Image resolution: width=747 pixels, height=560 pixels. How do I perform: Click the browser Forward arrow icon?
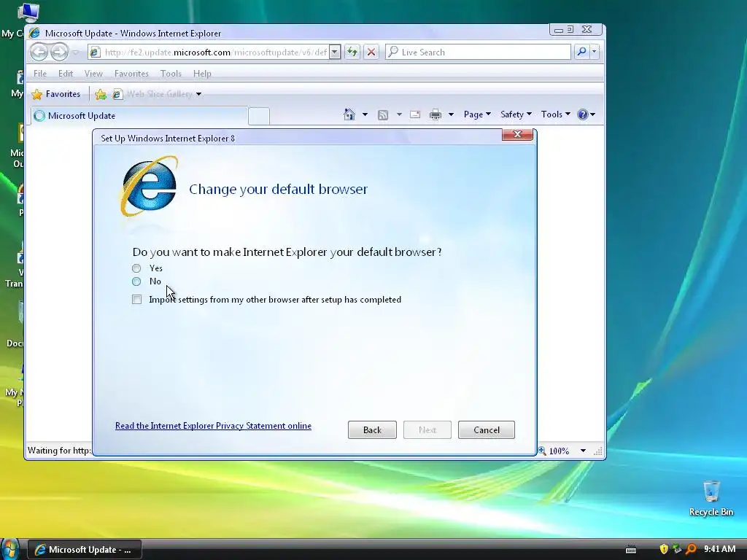tap(59, 52)
